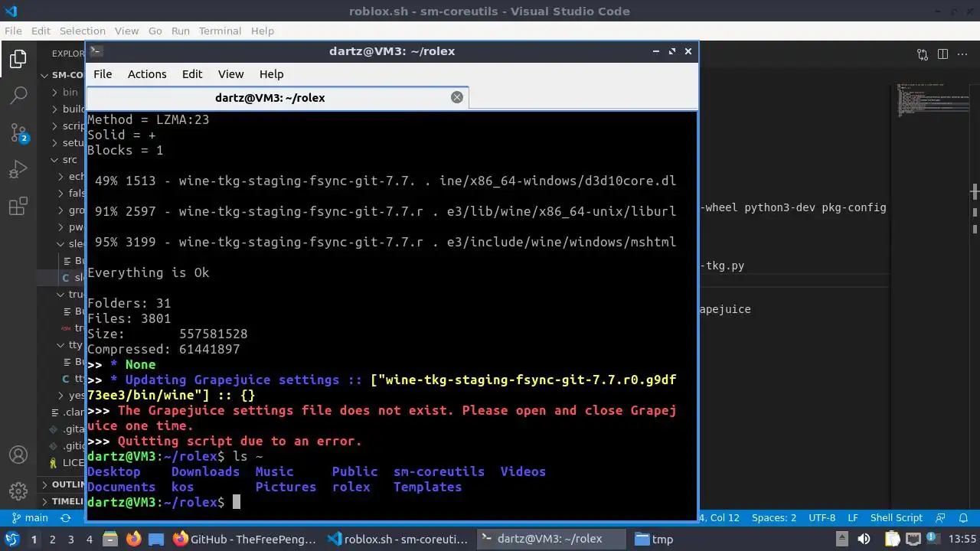
Task: Click Shell Script language mode
Action: [x=896, y=518]
